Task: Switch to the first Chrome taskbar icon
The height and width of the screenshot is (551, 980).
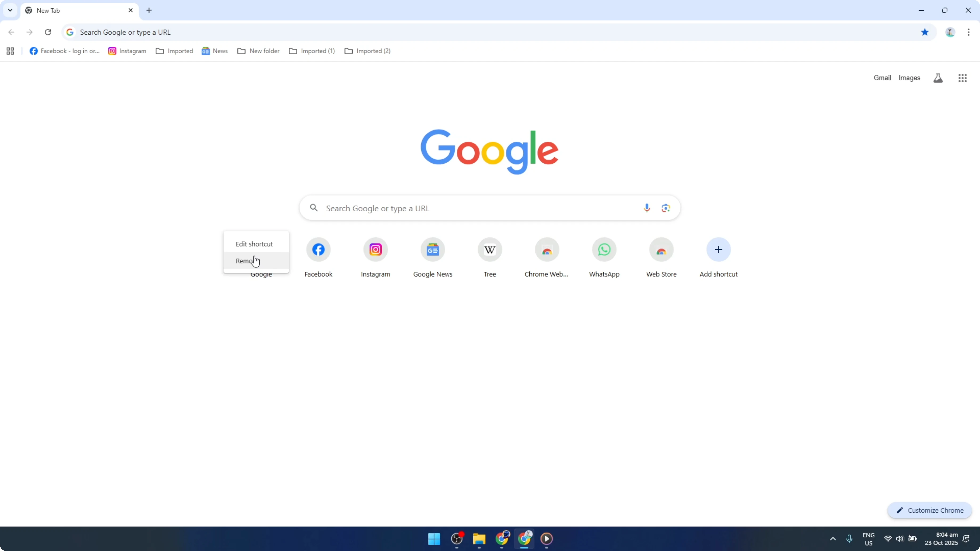Action: (502, 538)
